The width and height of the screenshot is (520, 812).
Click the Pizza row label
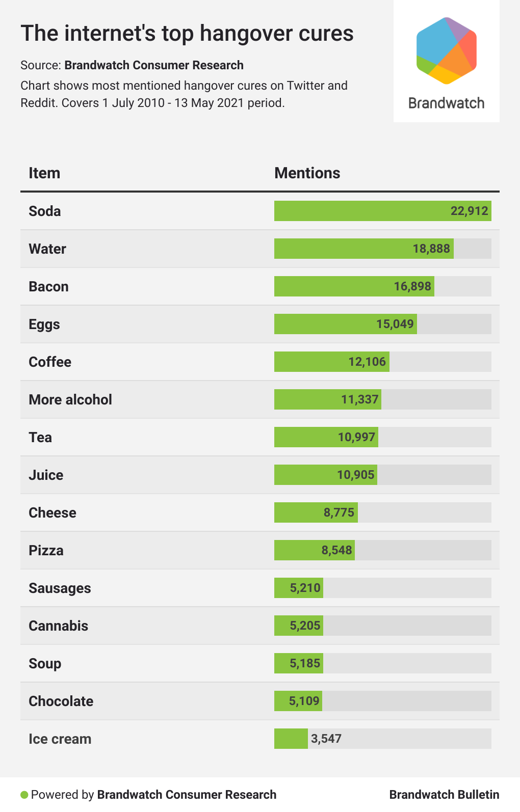point(46,550)
